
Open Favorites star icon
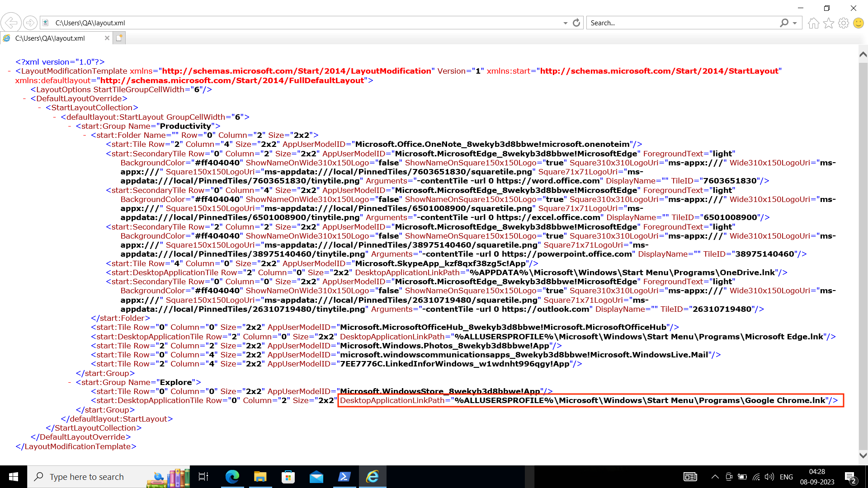[x=829, y=23]
